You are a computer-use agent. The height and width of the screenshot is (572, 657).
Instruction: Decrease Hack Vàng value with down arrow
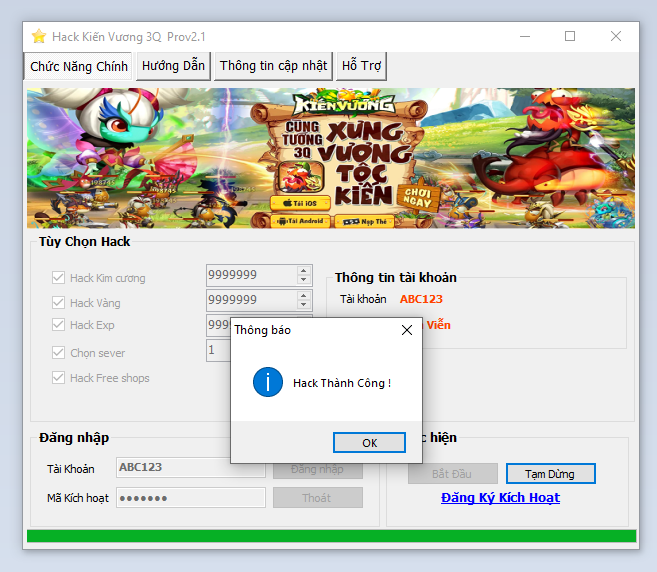click(303, 305)
